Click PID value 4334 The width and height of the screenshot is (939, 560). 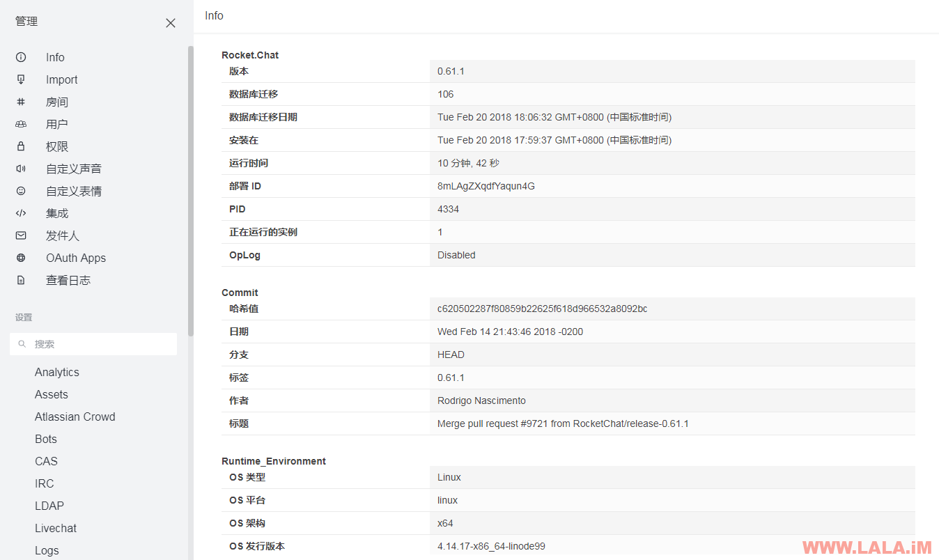point(448,209)
